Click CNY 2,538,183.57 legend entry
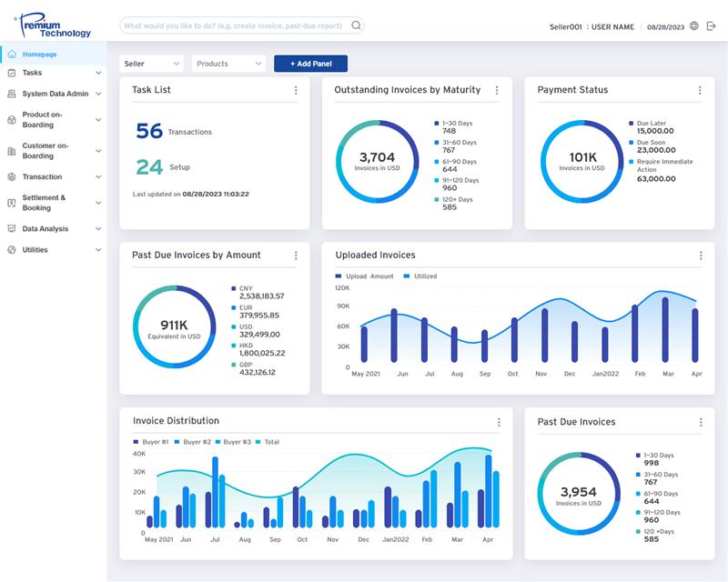This screenshot has height=582, width=728. pyautogui.click(x=258, y=293)
